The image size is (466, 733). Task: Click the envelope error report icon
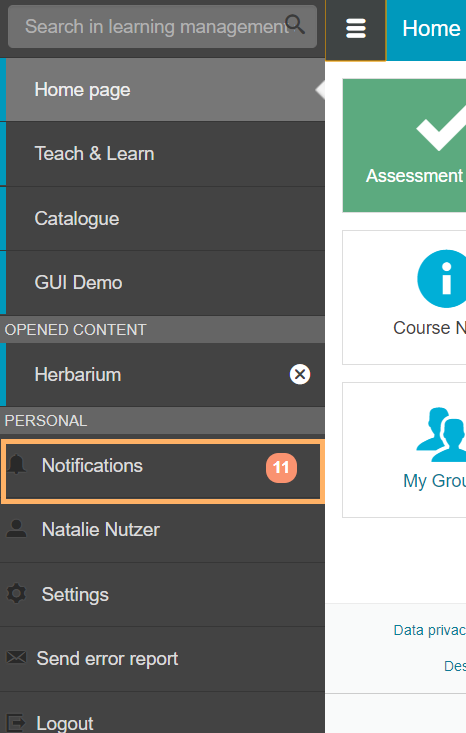click(x=16, y=657)
